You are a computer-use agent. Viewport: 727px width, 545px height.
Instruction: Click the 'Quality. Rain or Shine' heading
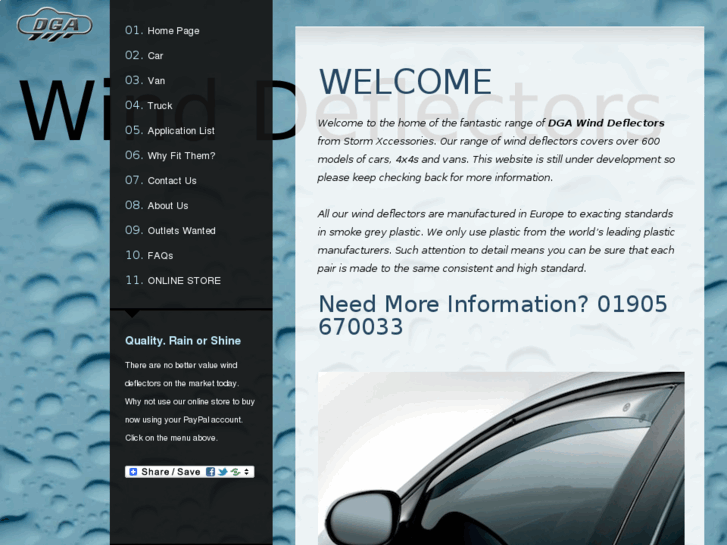[x=183, y=341]
